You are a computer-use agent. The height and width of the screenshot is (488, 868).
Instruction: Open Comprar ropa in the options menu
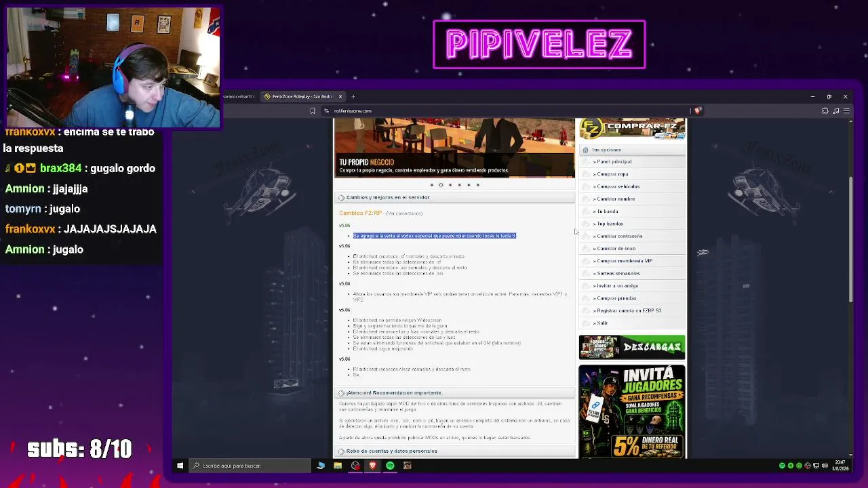[x=612, y=174]
